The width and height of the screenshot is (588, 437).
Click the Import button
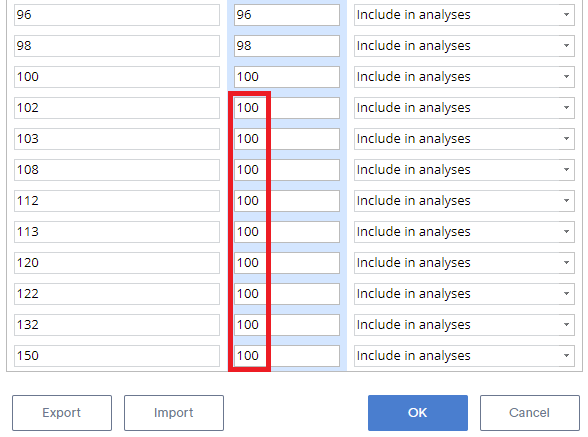click(x=174, y=413)
